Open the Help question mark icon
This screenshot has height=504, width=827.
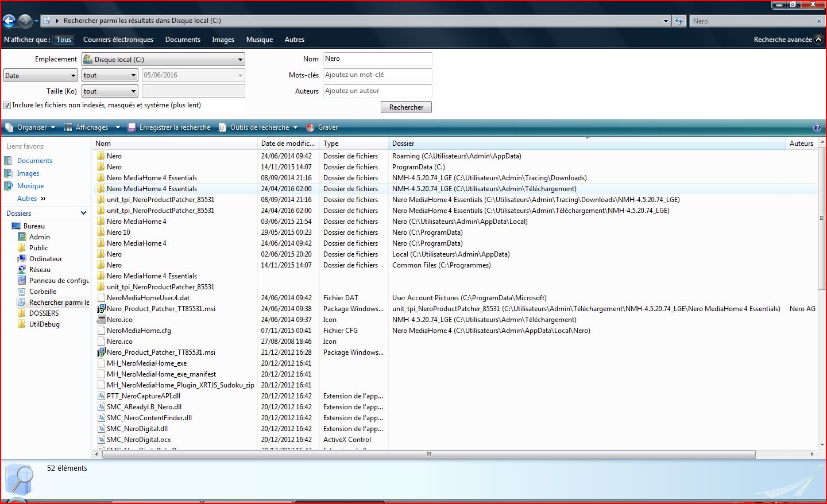click(817, 127)
